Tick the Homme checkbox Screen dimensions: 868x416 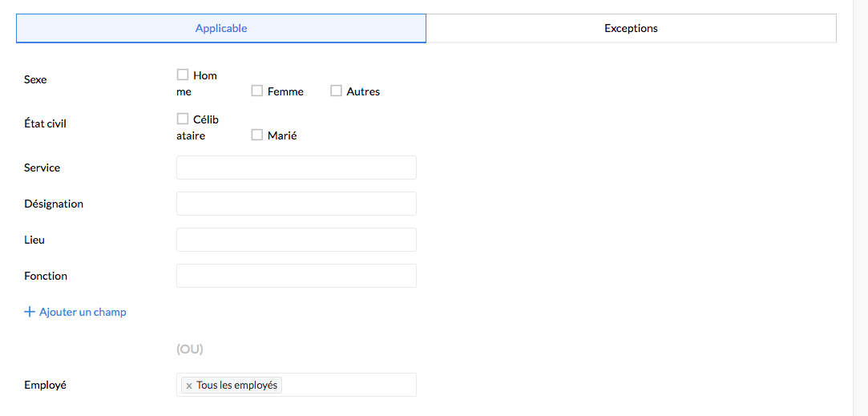183,75
